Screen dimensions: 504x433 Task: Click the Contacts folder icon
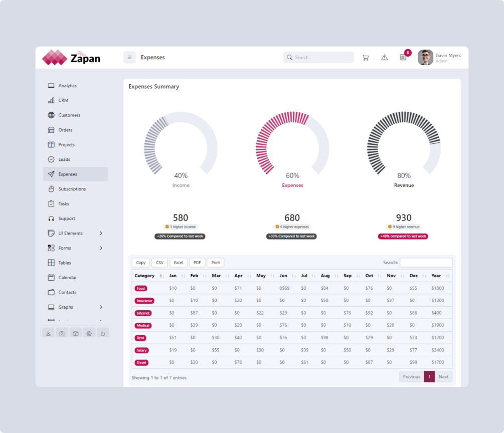(x=51, y=292)
